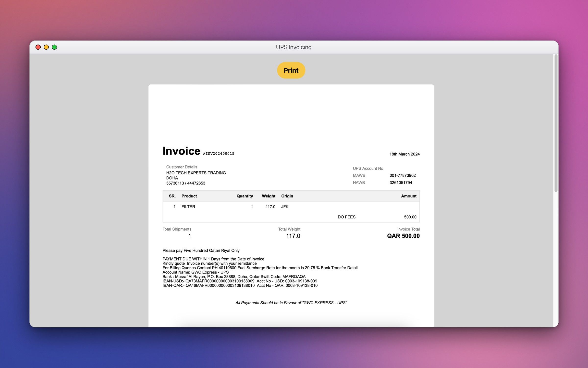This screenshot has height=368, width=588.
Task: Click the Quantity column header
Action: click(x=245, y=196)
